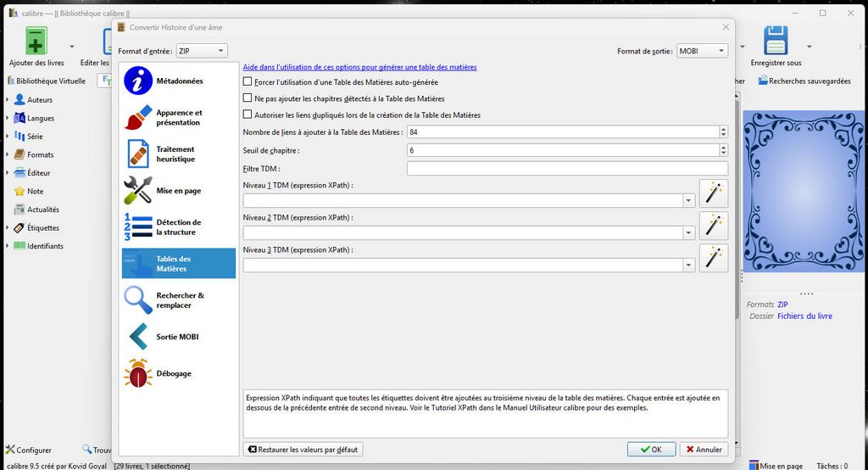Click 'Restaurer les valeurs par défaut' button
The height and width of the screenshot is (470, 868).
click(x=303, y=450)
